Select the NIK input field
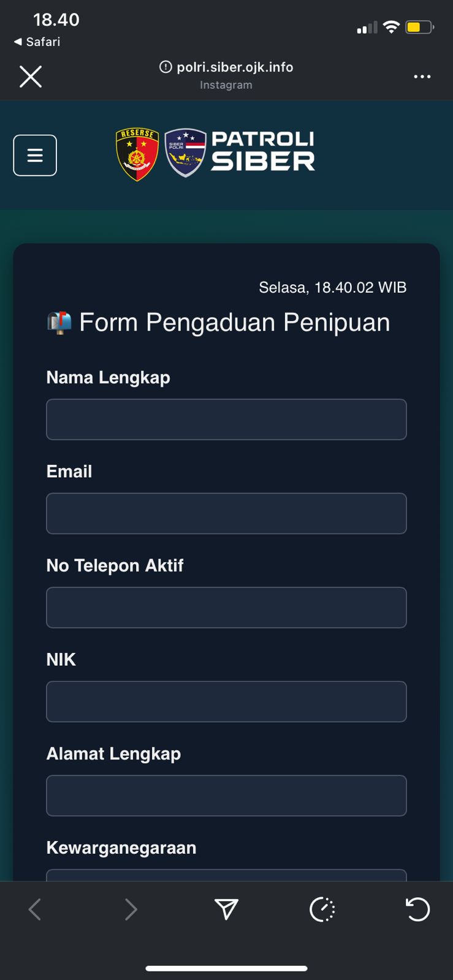453x980 pixels. point(226,701)
